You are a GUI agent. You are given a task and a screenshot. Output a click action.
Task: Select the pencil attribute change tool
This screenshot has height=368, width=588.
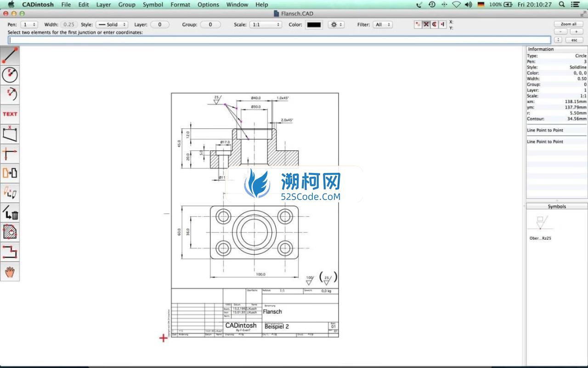coord(10,192)
